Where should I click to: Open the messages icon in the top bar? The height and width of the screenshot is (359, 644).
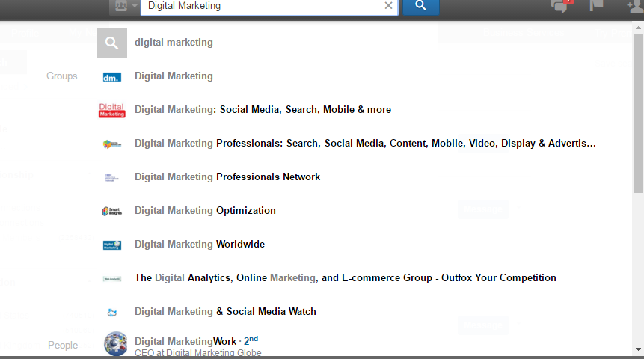560,6
